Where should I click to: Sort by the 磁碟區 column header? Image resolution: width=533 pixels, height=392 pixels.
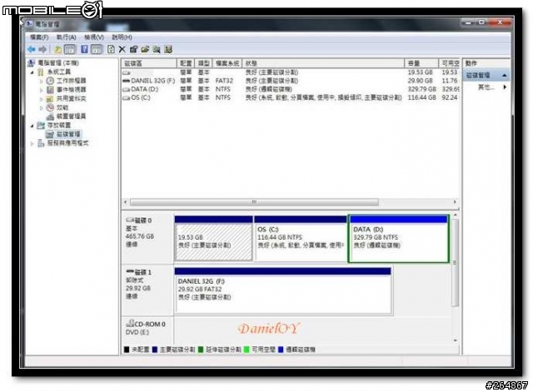tap(149, 63)
